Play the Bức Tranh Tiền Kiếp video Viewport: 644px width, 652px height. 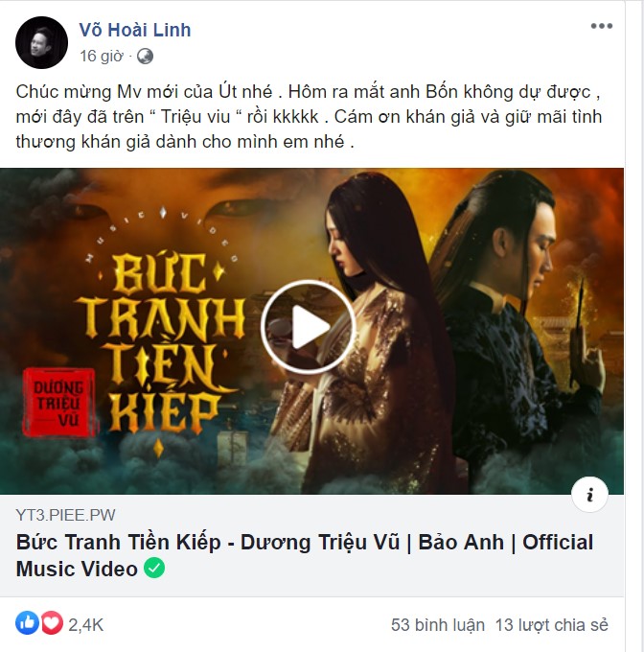[309, 327]
